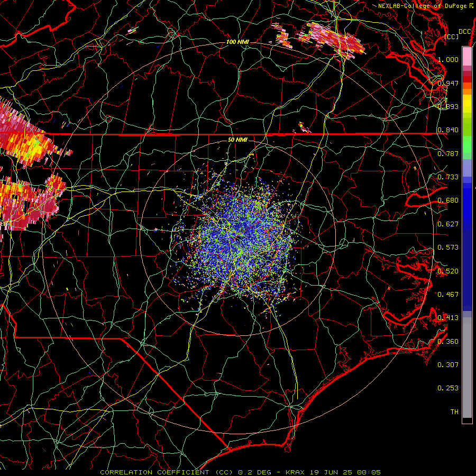Click the 0.520 scale value
This screenshot has width=476, height=476.
tap(448, 271)
